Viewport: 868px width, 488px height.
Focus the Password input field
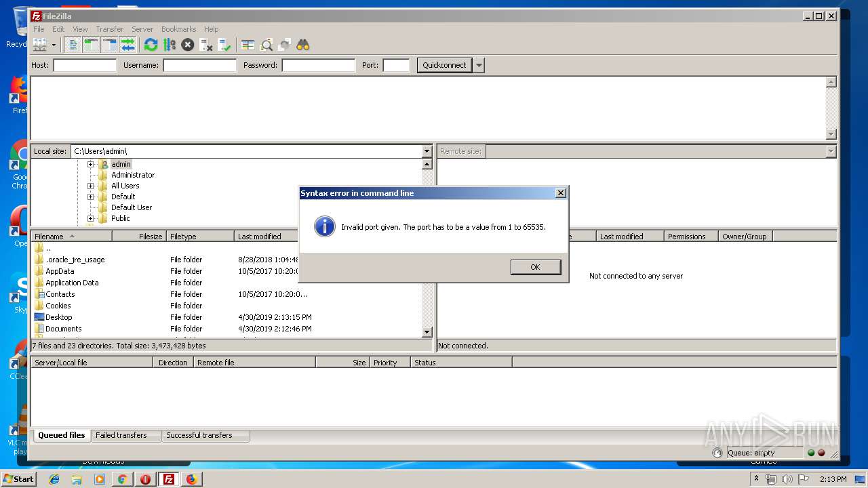tap(319, 65)
